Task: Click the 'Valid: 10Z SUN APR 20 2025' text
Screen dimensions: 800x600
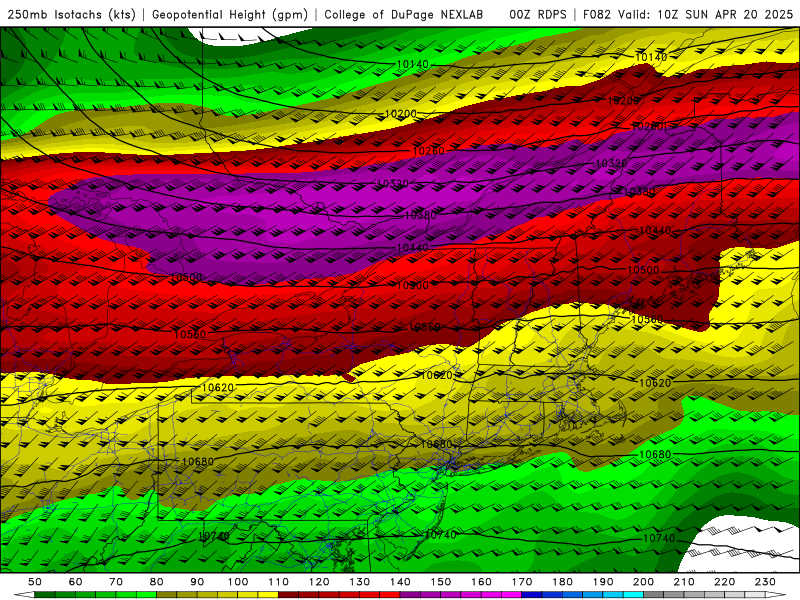Action: click(x=706, y=14)
